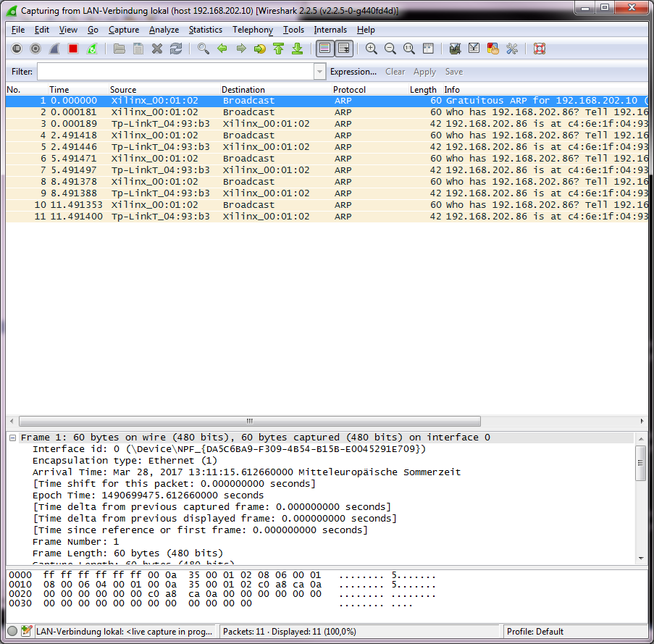Open the File menu
The width and height of the screenshot is (654, 644).
pyautogui.click(x=18, y=30)
